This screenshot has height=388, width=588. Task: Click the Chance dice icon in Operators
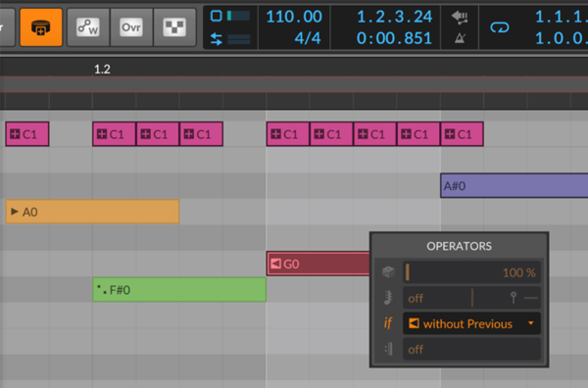coord(388,272)
